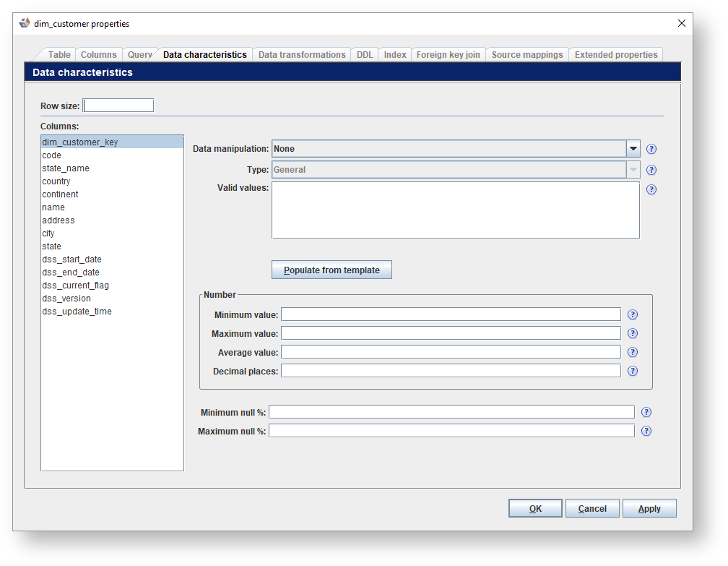Select state_name in Columns list
The height and width of the screenshot is (566, 728).
(66, 168)
